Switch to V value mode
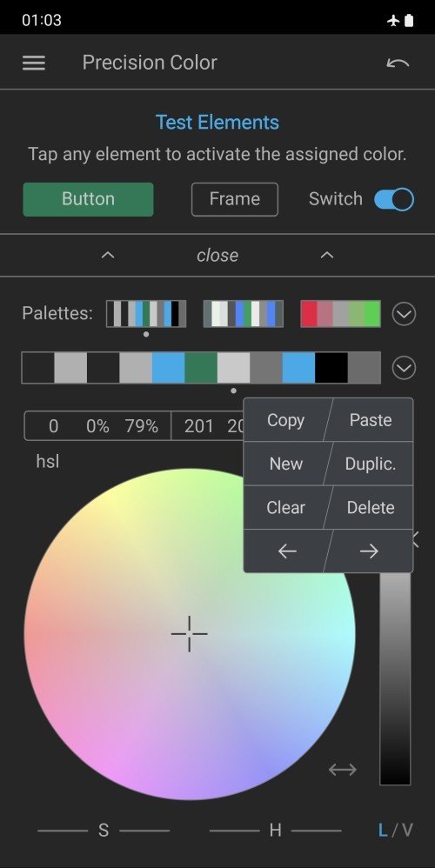The image size is (435, 868). click(407, 830)
